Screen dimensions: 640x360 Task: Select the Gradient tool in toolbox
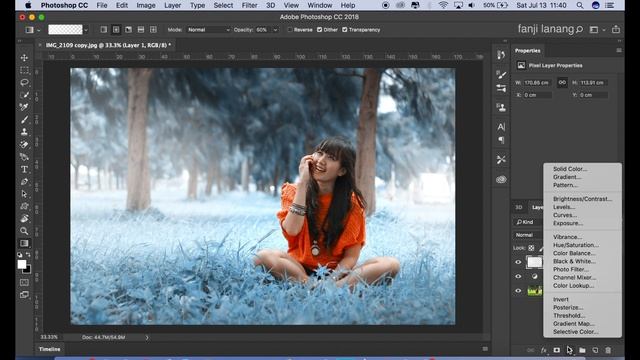[x=24, y=243]
